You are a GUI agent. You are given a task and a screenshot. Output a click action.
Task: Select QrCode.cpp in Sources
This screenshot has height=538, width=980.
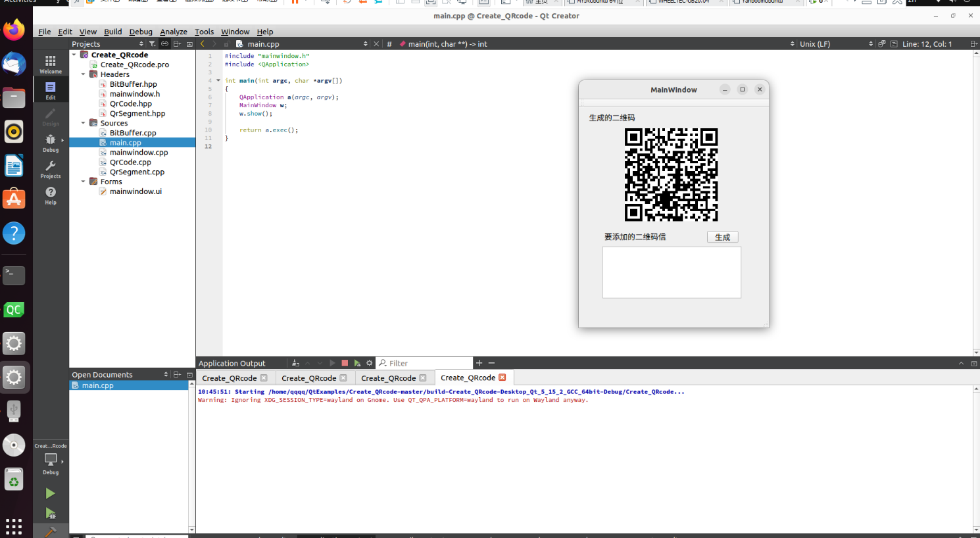click(130, 162)
